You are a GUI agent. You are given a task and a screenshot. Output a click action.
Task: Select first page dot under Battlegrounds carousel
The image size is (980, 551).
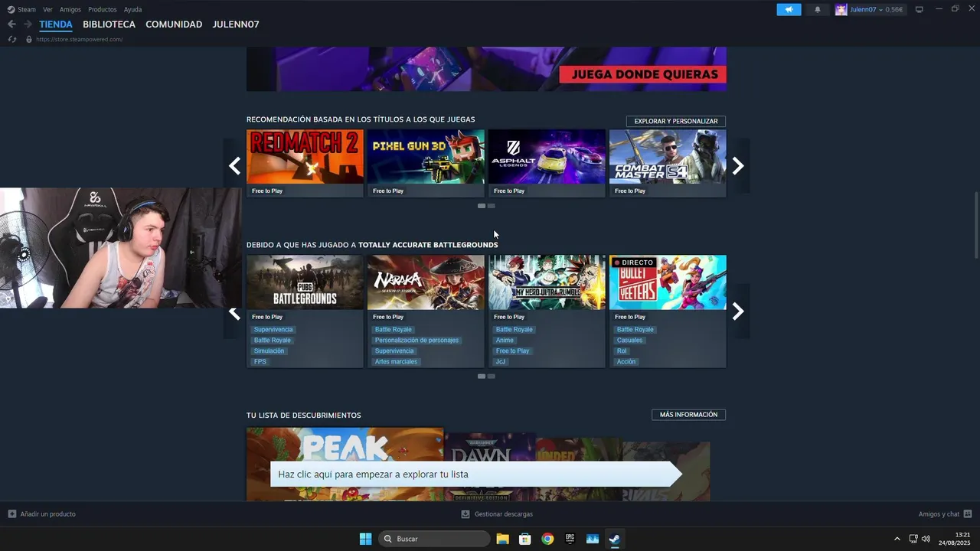pyautogui.click(x=482, y=377)
